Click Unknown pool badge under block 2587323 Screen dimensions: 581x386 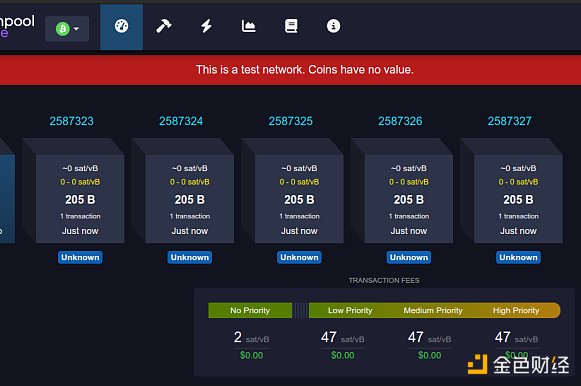coord(80,257)
